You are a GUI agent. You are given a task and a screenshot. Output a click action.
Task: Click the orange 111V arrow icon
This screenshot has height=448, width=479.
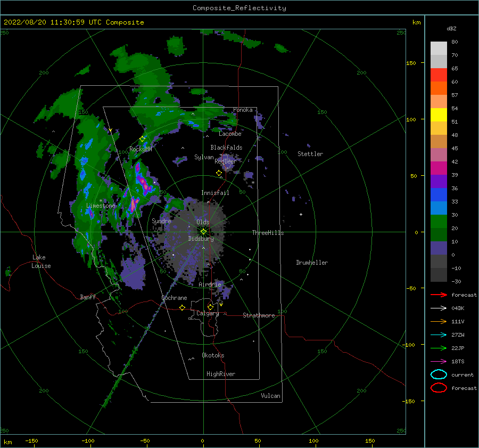click(x=439, y=321)
